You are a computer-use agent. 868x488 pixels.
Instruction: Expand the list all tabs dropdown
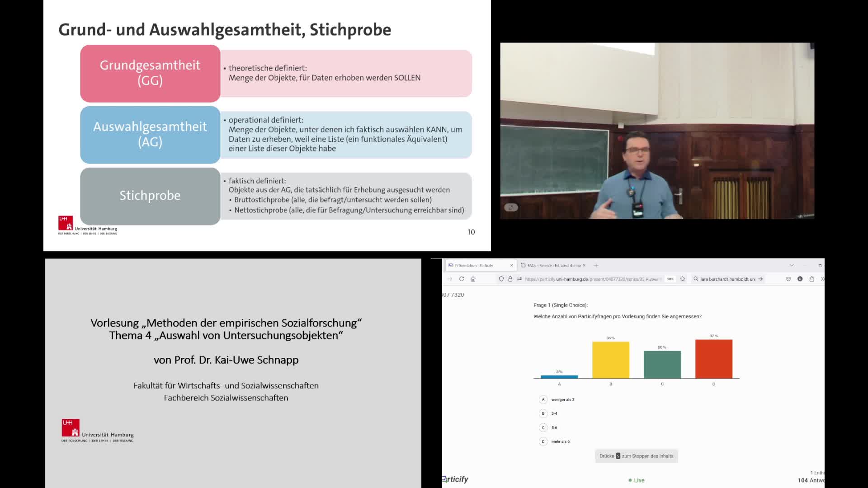tap(792, 265)
